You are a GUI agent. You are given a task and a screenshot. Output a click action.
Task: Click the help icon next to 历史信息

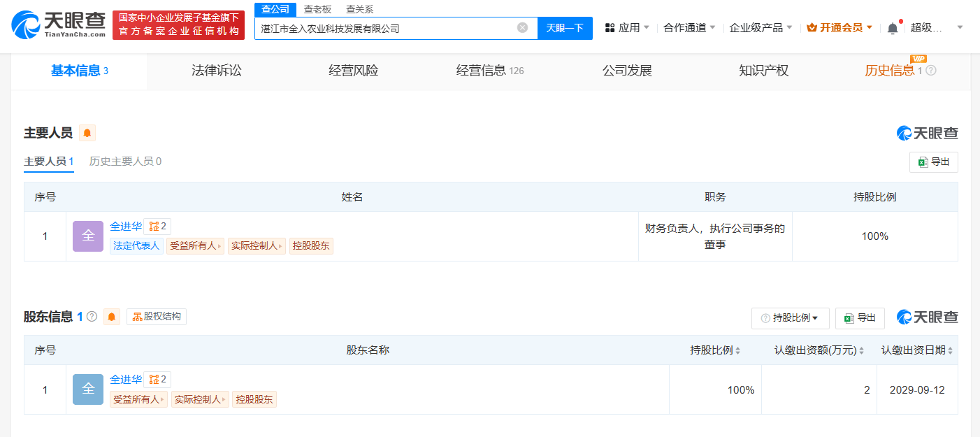[931, 71]
